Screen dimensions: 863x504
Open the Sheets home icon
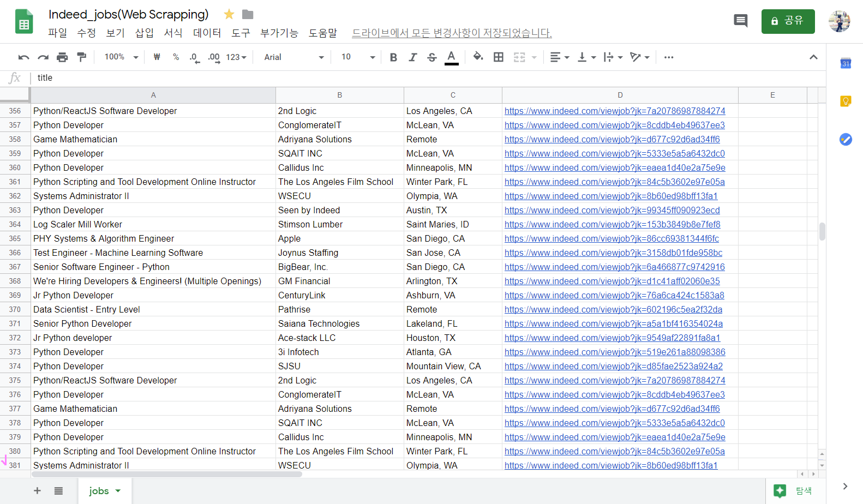24,22
